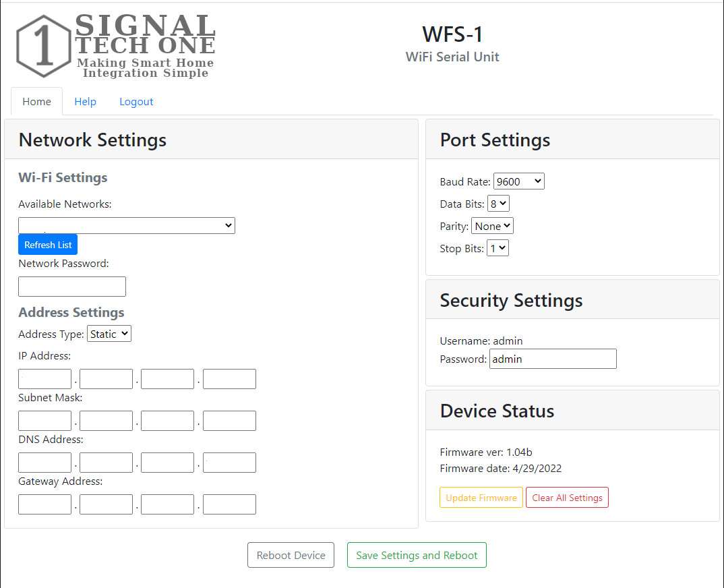The image size is (724, 588).
Task: Select the Logout tab
Action: coord(136,101)
